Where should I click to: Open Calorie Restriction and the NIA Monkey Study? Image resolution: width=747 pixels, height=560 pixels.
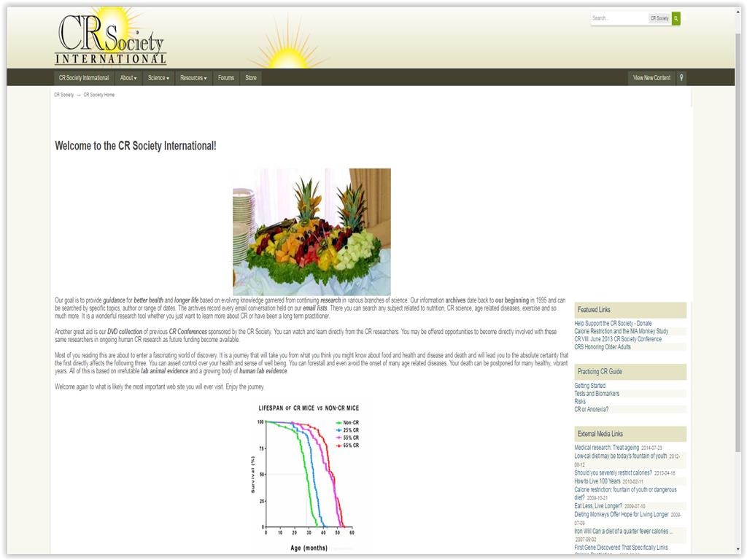coord(622,331)
